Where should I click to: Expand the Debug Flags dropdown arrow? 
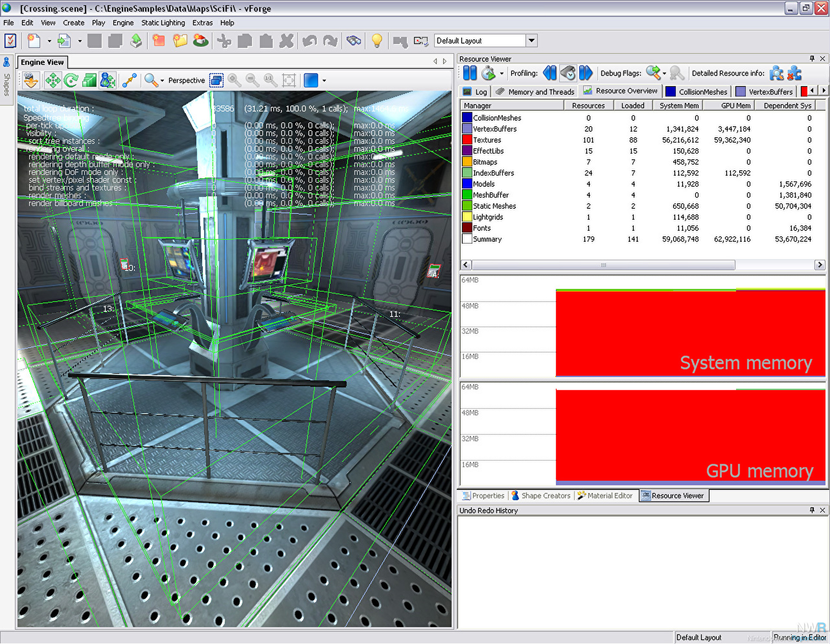[664, 74]
